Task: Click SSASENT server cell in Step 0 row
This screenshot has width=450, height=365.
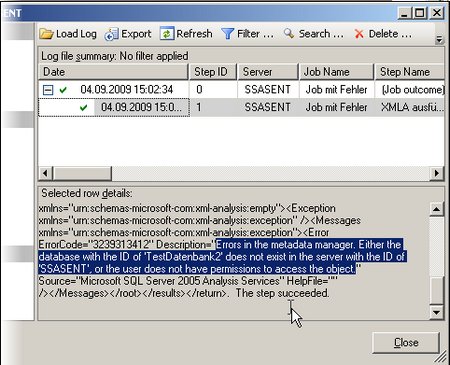Action: pyautogui.click(x=267, y=90)
